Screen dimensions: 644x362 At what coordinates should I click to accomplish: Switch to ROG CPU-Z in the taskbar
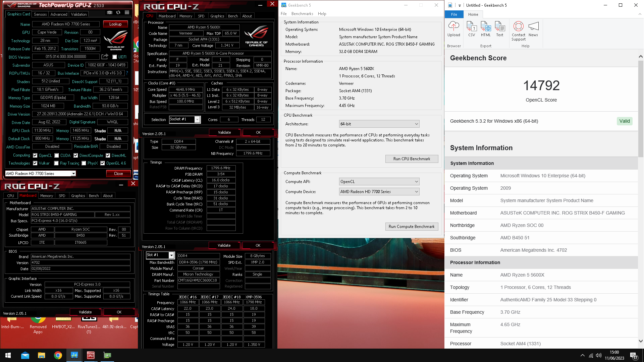(x=91, y=355)
